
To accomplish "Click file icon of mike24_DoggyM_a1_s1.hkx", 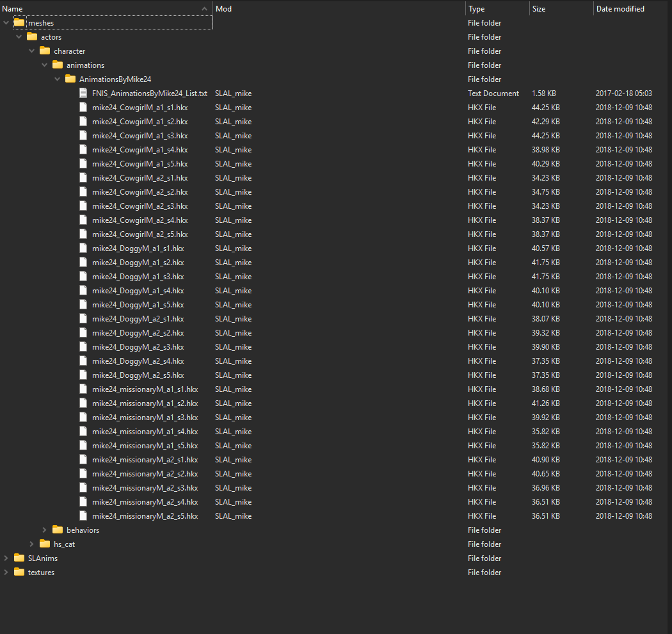I will pyautogui.click(x=83, y=248).
